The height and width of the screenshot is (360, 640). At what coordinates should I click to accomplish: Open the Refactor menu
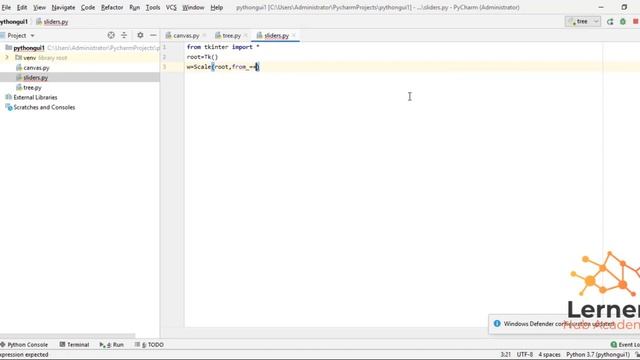click(x=112, y=7)
